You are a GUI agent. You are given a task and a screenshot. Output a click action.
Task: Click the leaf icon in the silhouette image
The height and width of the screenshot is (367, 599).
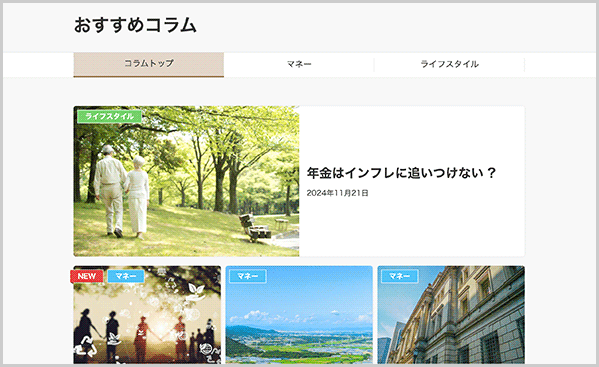[x=196, y=291]
